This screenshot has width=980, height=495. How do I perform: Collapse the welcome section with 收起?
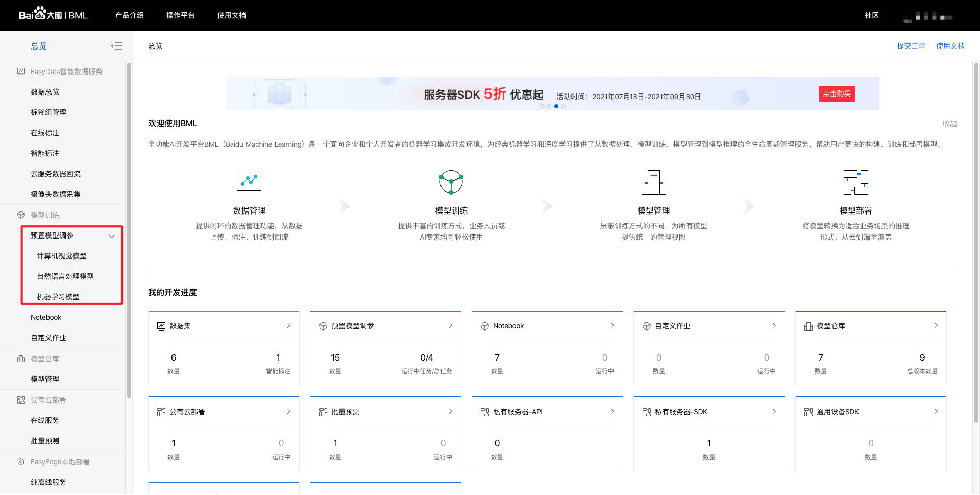pyautogui.click(x=950, y=124)
